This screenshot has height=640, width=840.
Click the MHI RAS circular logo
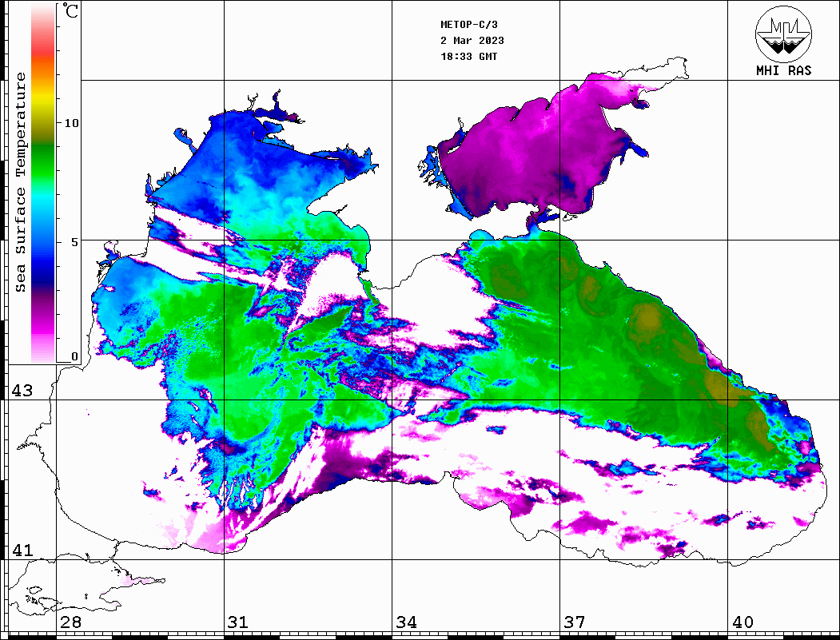point(783,33)
